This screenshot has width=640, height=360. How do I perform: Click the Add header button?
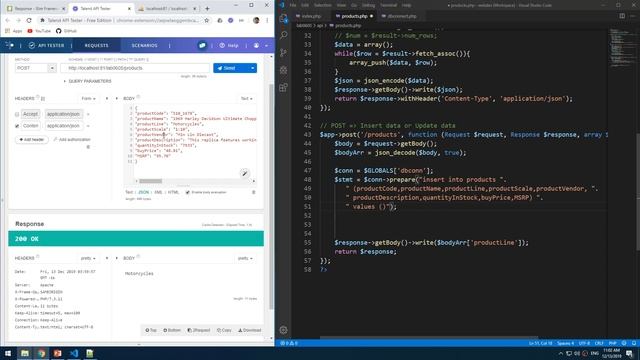(x=32, y=140)
